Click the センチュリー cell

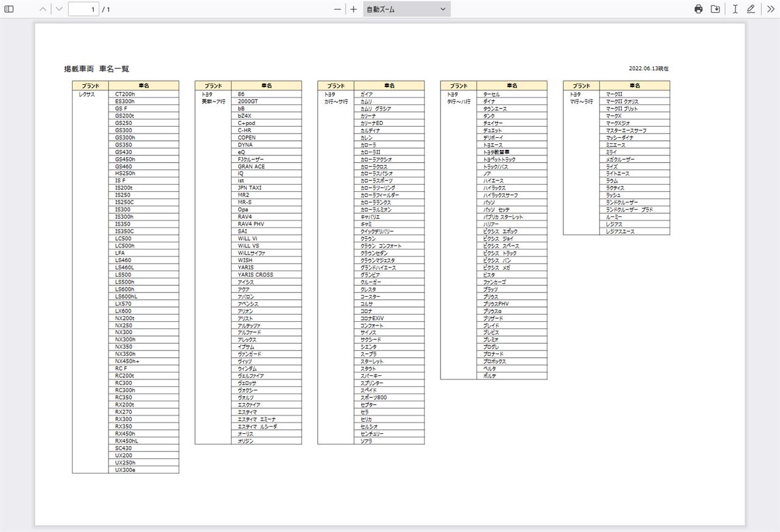[389, 434]
